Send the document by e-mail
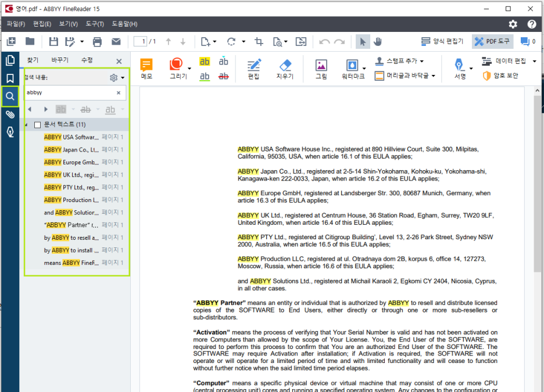This screenshot has width=544, height=392. (x=116, y=42)
